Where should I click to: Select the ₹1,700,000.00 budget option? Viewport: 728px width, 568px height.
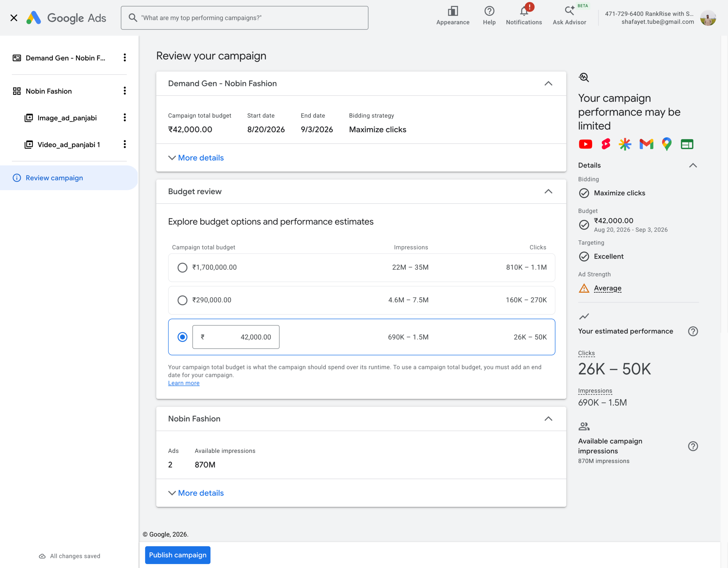coord(182,268)
